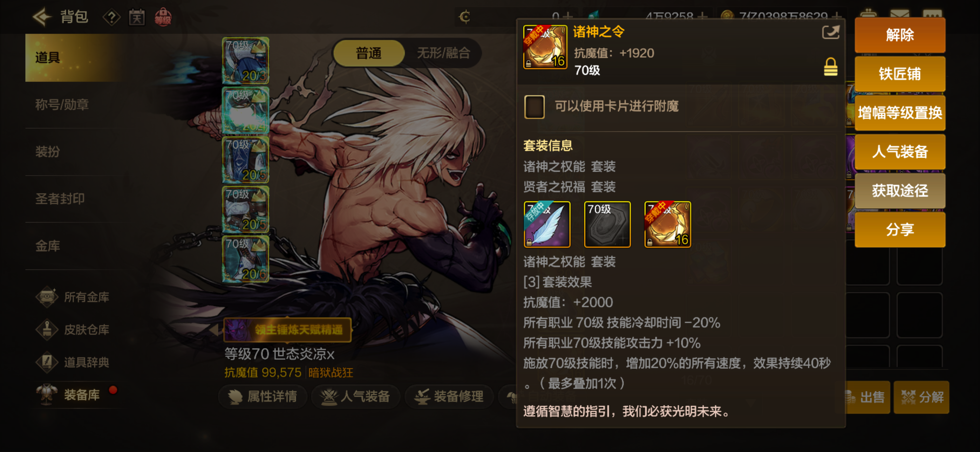The width and height of the screenshot is (980, 452).
Task: Open 道具辞典 item dictionary entry
Action: (72, 362)
